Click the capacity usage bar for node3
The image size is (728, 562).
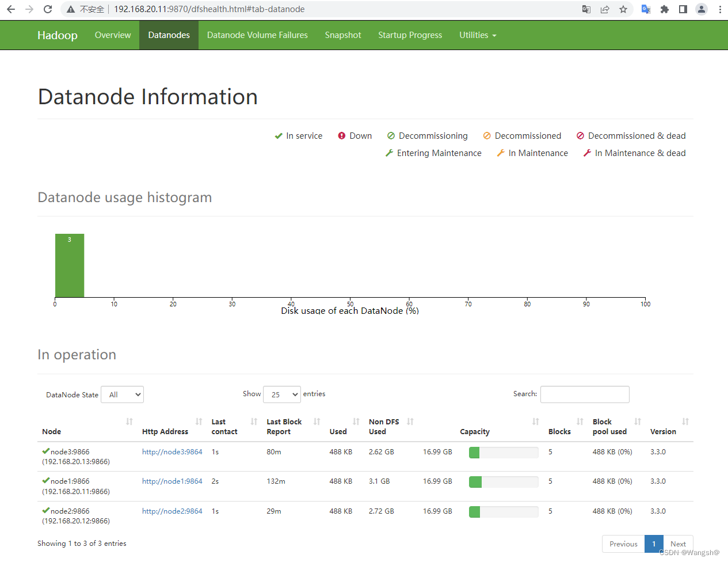pyautogui.click(x=504, y=453)
